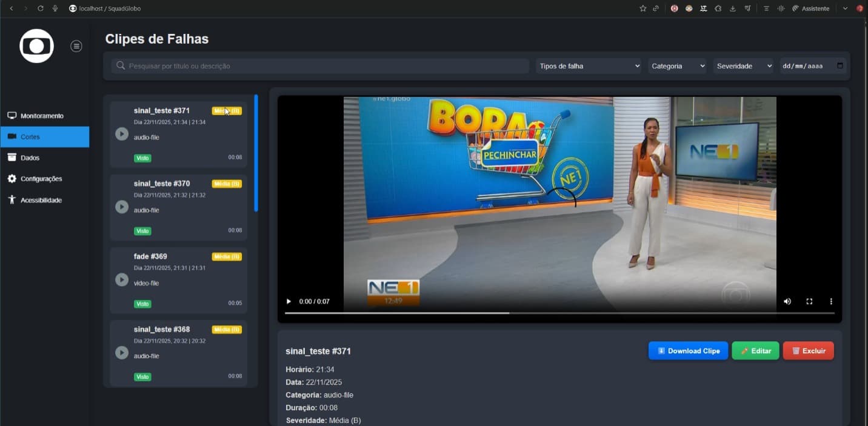This screenshot has height=426, width=868.
Task: Open the Cortes section
Action: point(45,137)
